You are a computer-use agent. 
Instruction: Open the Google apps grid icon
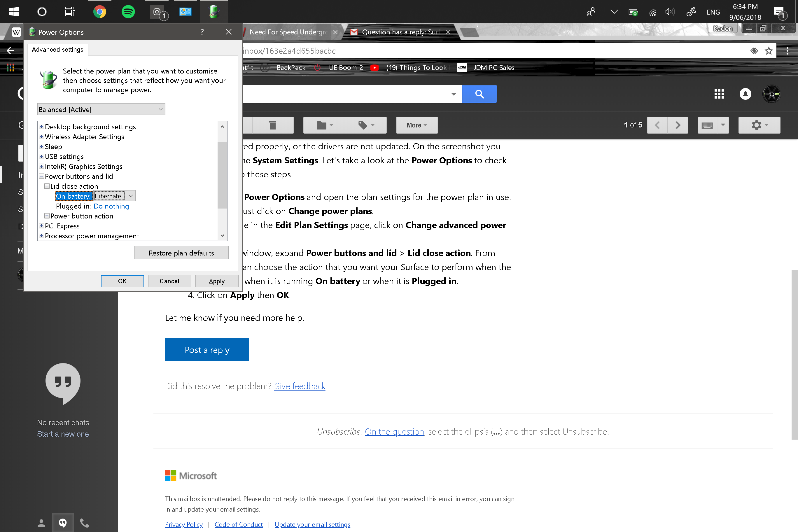[x=719, y=94]
